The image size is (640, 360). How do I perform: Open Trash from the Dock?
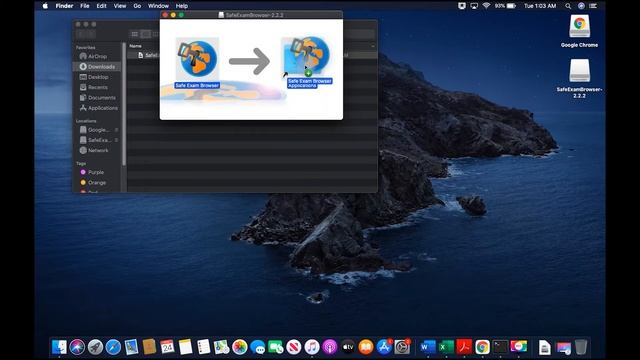coord(581,347)
